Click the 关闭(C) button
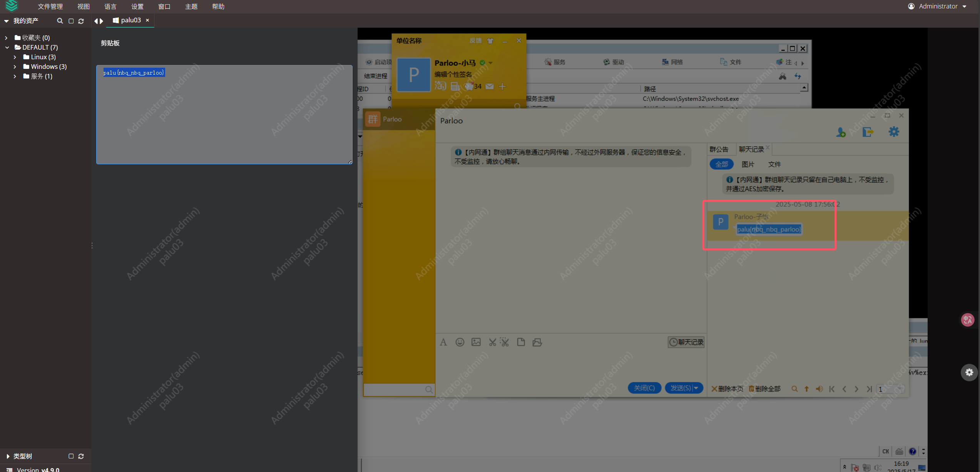 click(644, 388)
